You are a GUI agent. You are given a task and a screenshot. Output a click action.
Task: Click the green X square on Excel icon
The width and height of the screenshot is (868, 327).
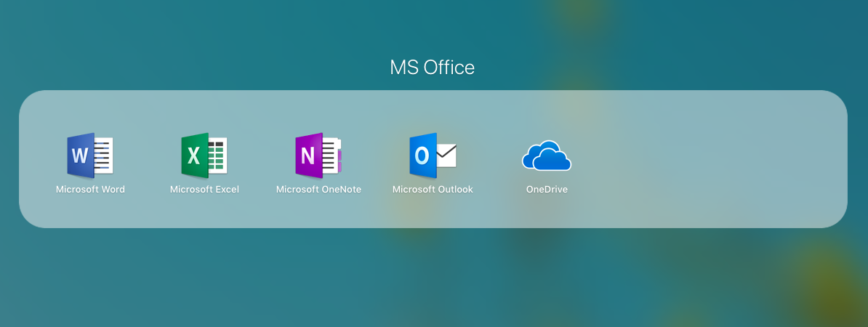pos(194,156)
